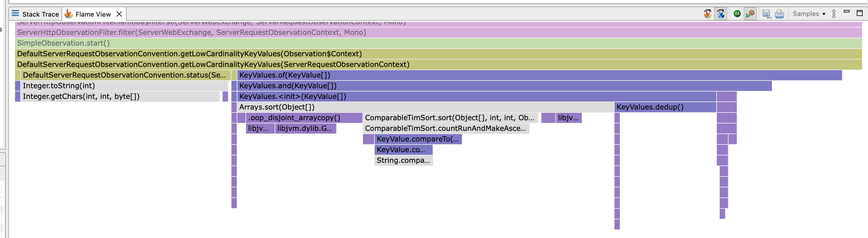The width and height of the screenshot is (868, 238).
Task: Select DefaultServerRequestObservationConvention.status frame
Action: tap(126, 75)
